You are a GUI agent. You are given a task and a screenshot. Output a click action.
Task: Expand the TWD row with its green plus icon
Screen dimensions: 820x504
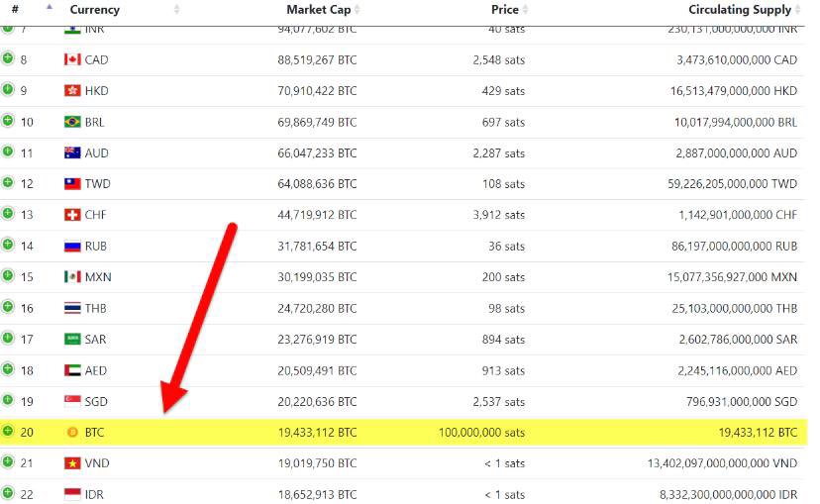[7, 182]
